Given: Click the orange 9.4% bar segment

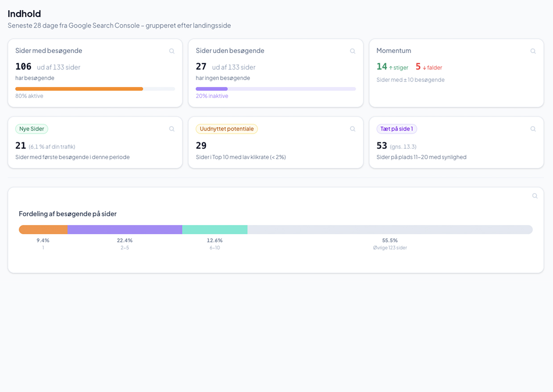Looking at the screenshot, I should 43,229.
